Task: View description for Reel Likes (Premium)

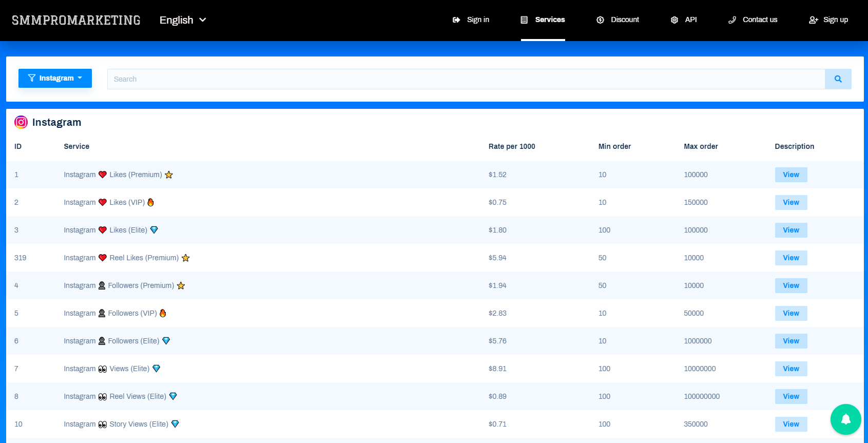Action: (791, 258)
